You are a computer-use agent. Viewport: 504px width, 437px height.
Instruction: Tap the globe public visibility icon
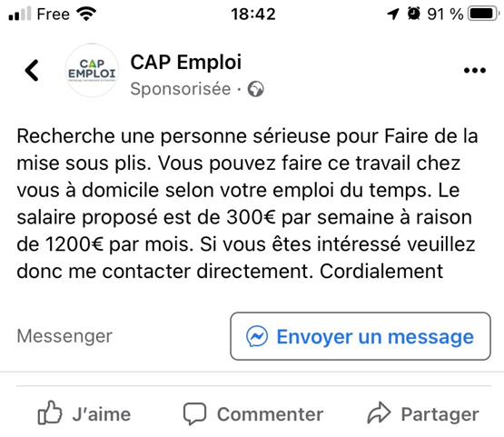[x=255, y=89]
